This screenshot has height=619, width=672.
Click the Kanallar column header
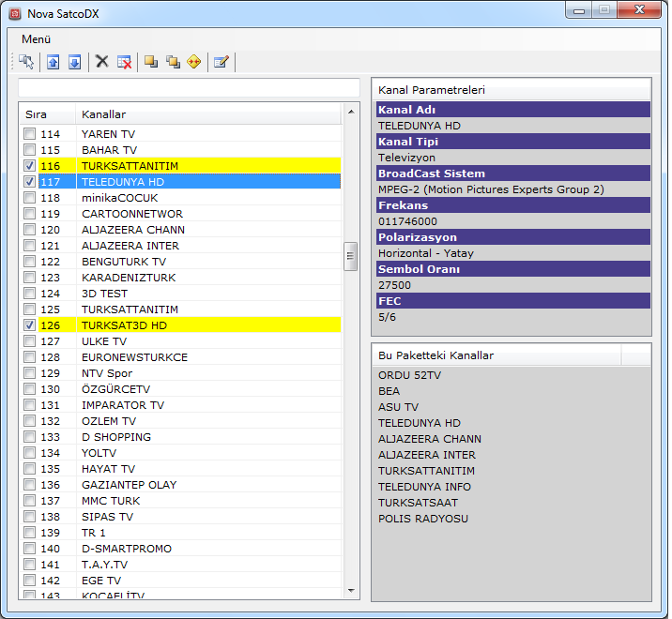[208, 114]
